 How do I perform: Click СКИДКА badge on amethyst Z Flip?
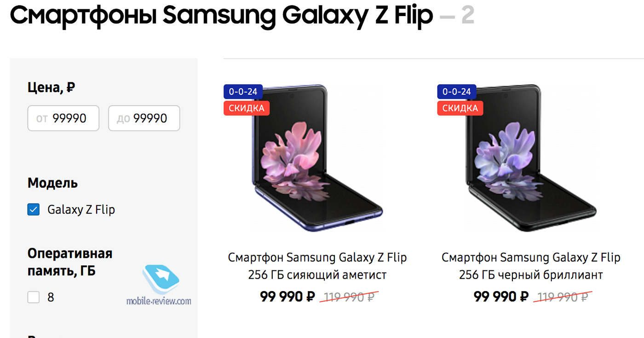coord(247,108)
